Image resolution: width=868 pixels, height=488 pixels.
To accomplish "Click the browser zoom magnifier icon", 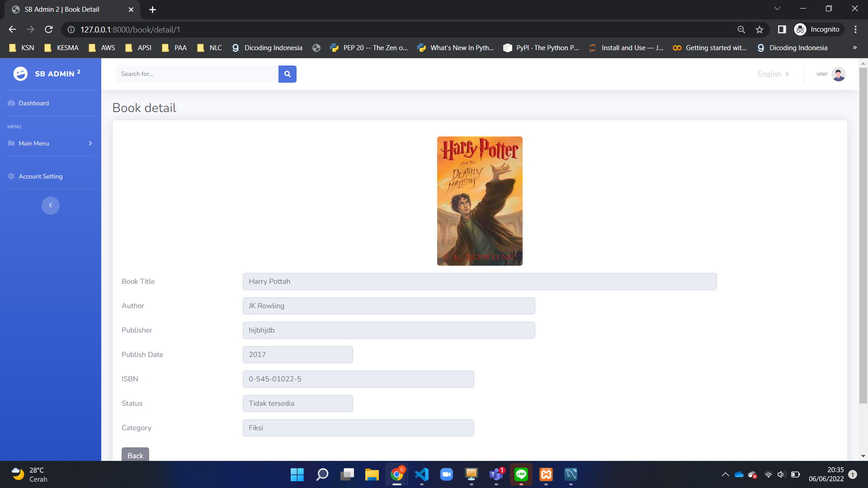I will click(741, 29).
